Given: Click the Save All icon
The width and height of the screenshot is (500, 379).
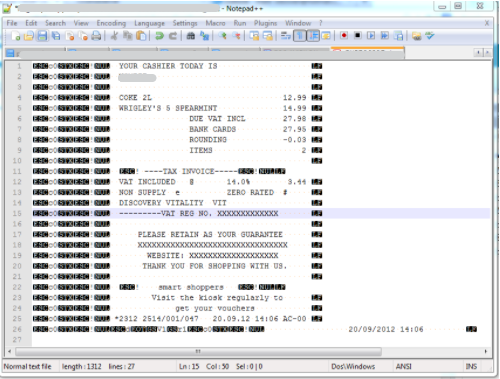Looking at the screenshot, I should tap(56, 36).
